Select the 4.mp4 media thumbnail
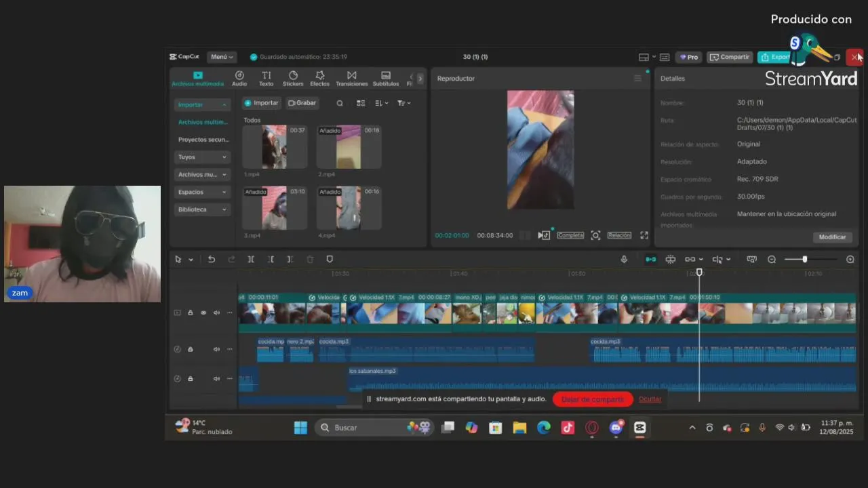 click(x=349, y=208)
